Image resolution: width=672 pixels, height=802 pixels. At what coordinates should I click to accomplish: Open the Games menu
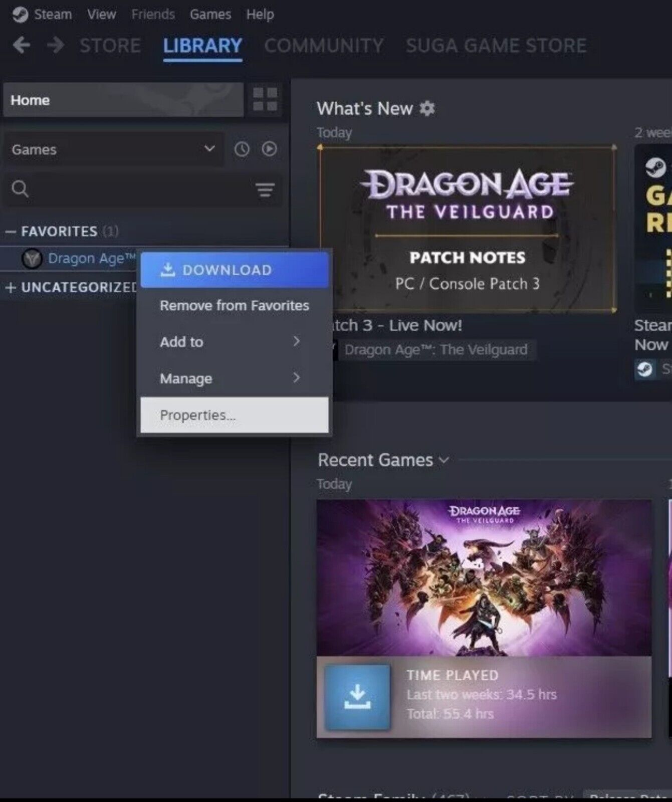[x=210, y=15]
